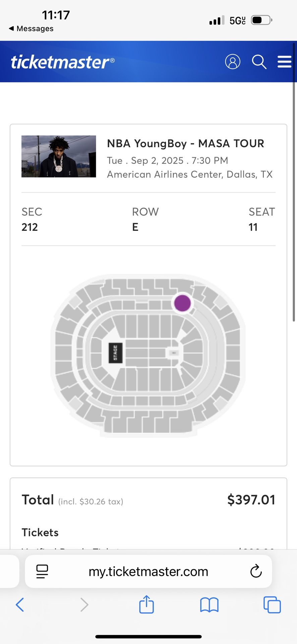The image size is (297, 644).
Task: Open Safari bookmarks icon
Action: pos(209,605)
